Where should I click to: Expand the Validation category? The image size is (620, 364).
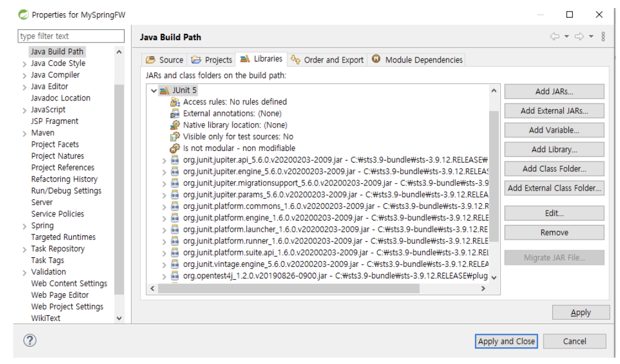point(25,273)
